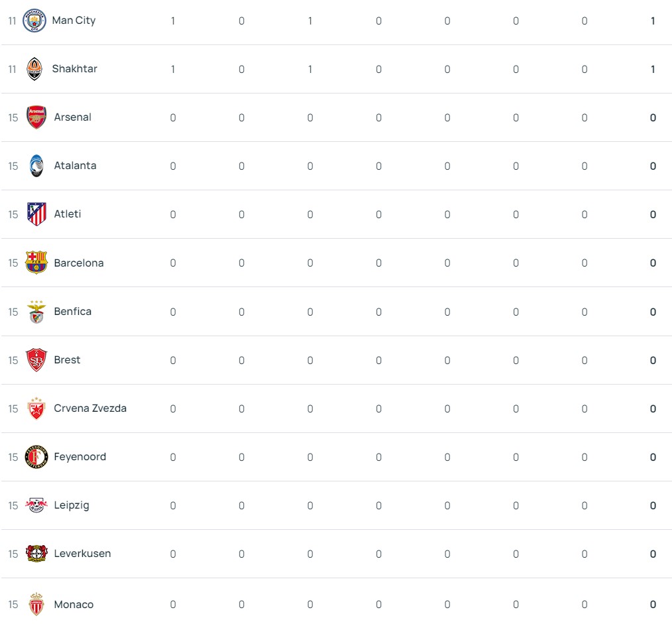Select the Leverkusen team name
Screen dimensions: 672x624
pos(82,554)
